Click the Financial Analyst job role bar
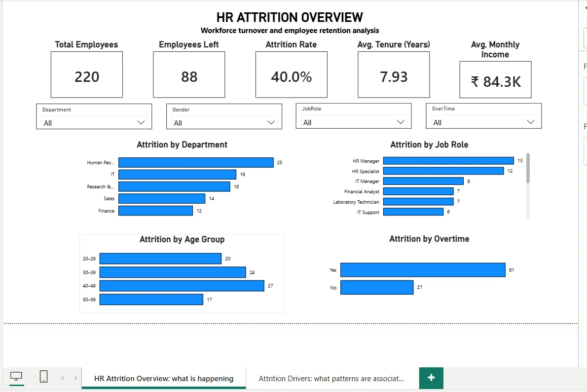Image resolution: width=587 pixels, height=392 pixels. [x=418, y=191]
